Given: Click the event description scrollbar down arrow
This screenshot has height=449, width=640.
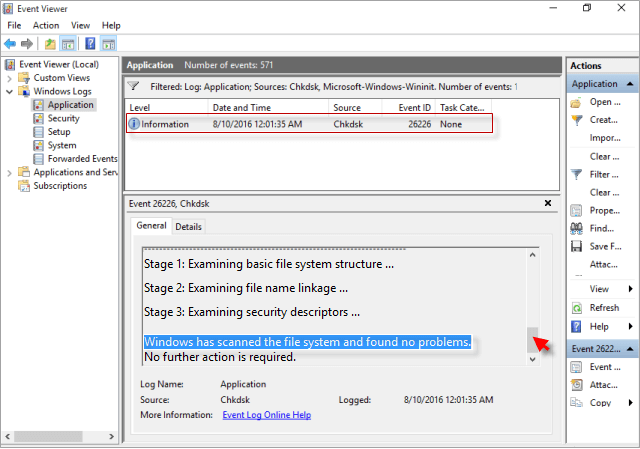Looking at the screenshot, I should click(x=532, y=359).
